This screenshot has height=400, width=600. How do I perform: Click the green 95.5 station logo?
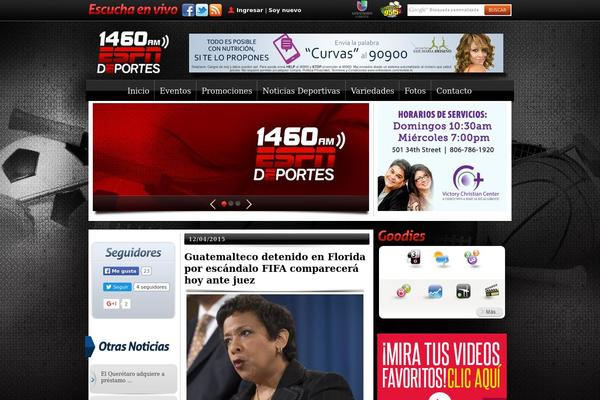[x=391, y=9]
